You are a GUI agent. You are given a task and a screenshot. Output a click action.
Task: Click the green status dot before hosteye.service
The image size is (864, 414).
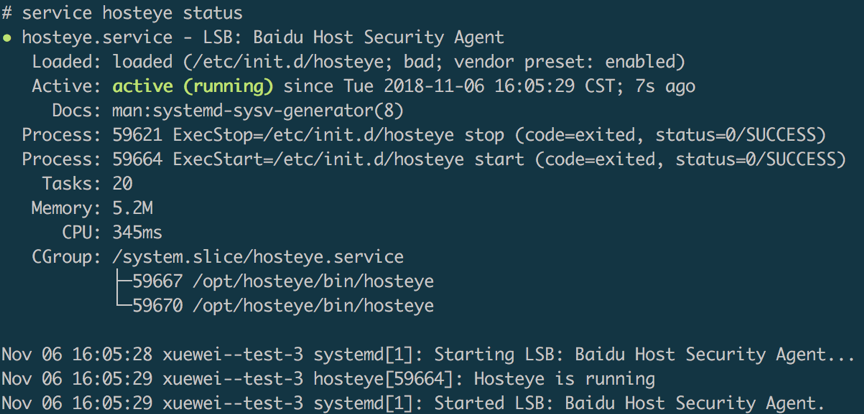pos(7,38)
